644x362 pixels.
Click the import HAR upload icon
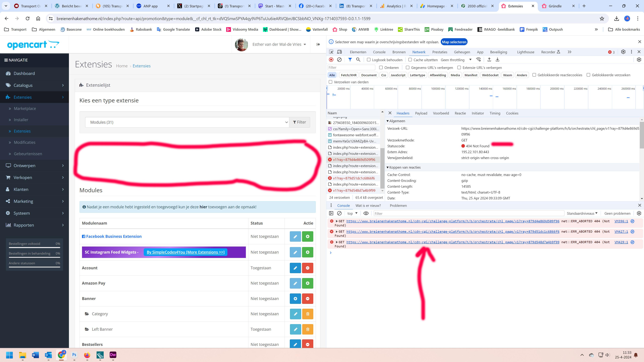489,60
